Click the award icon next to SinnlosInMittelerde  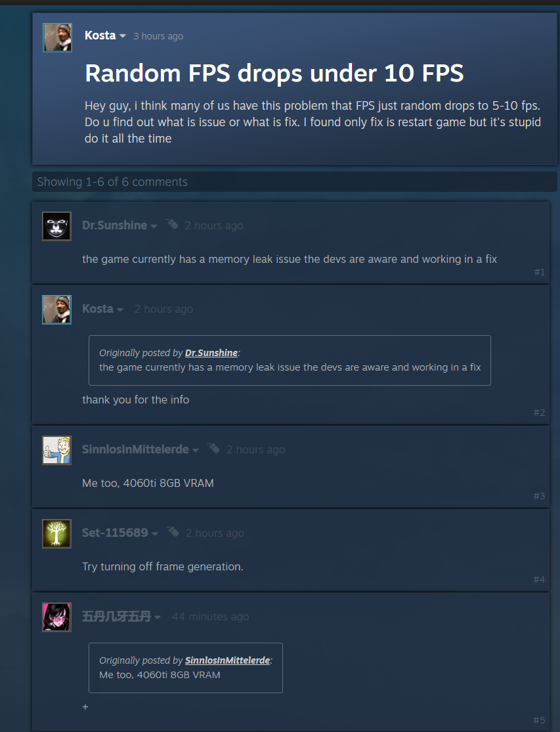tap(213, 449)
